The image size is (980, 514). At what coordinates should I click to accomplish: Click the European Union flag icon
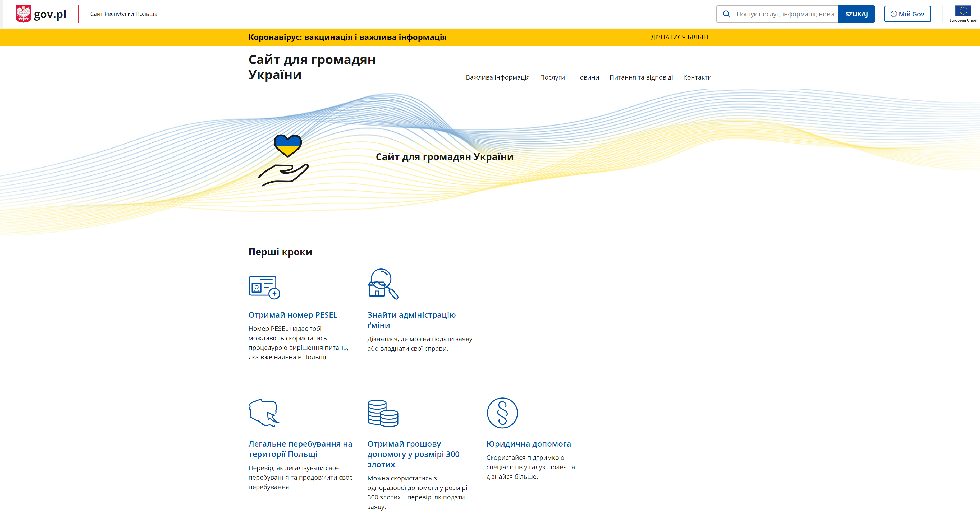(x=963, y=11)
